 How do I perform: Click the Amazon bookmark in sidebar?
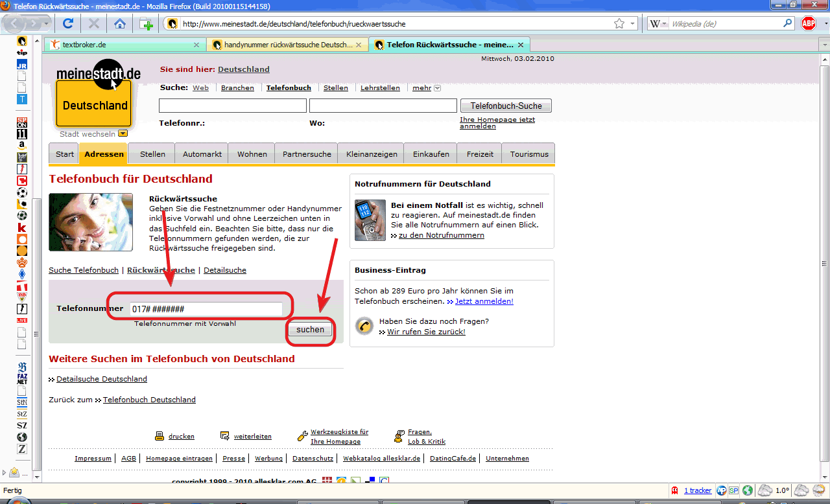tap(22, 146)
